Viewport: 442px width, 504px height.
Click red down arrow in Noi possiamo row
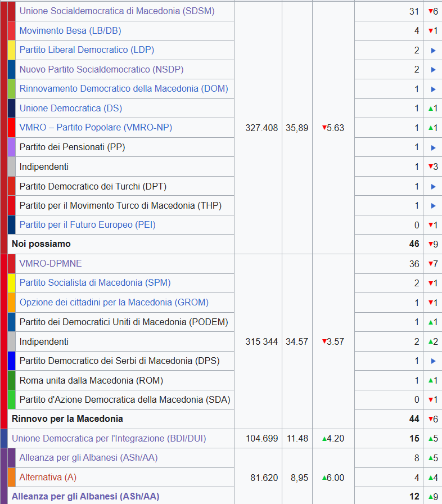(430, 245)
